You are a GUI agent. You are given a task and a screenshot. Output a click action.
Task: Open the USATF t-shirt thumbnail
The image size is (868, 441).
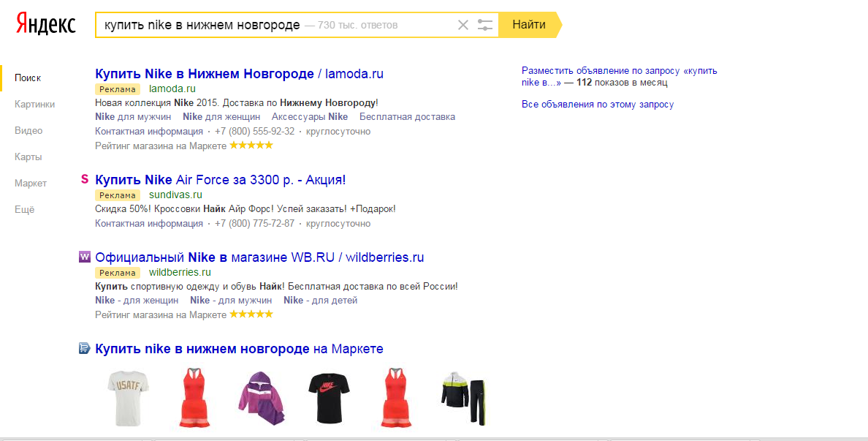[x=128, y=398]
